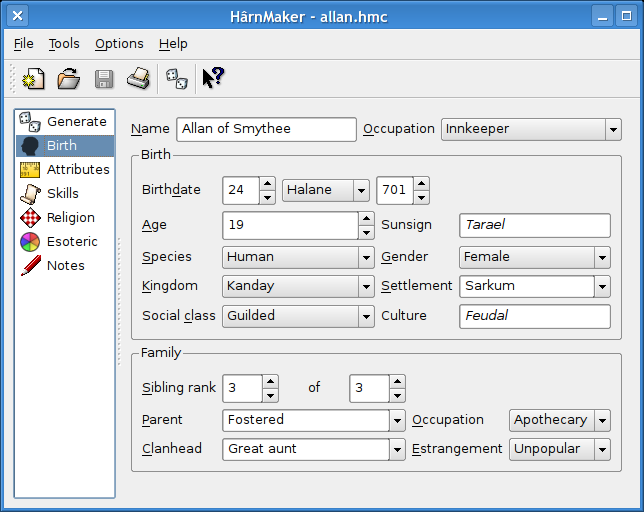The height and width of the screenshot is (512, 644).
Task: Open the File menu
Action: click(23, 44)
